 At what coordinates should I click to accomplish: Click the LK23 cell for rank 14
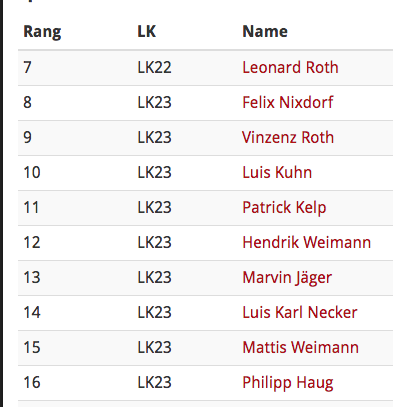click(154, 312)
